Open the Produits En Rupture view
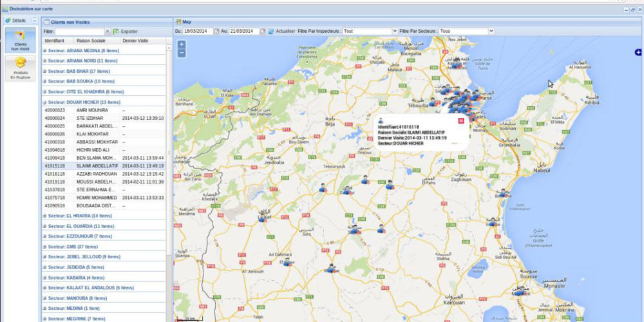Viewport: 644px width, 322px height. [21, 66]
